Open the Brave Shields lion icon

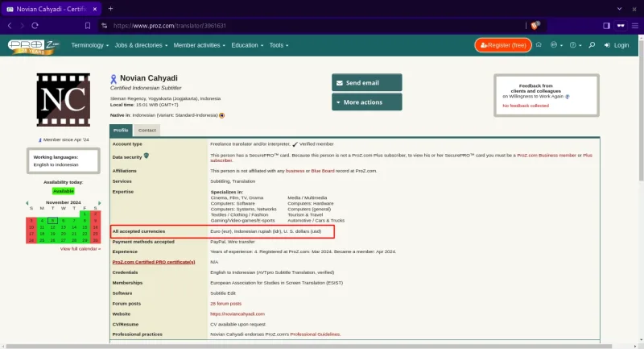pos(535,26)
